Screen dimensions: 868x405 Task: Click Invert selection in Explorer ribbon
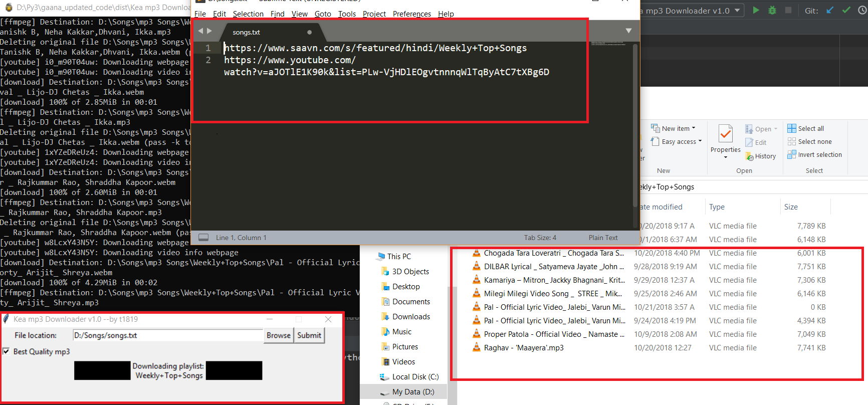pyautogui.click(x=814, y=155)
